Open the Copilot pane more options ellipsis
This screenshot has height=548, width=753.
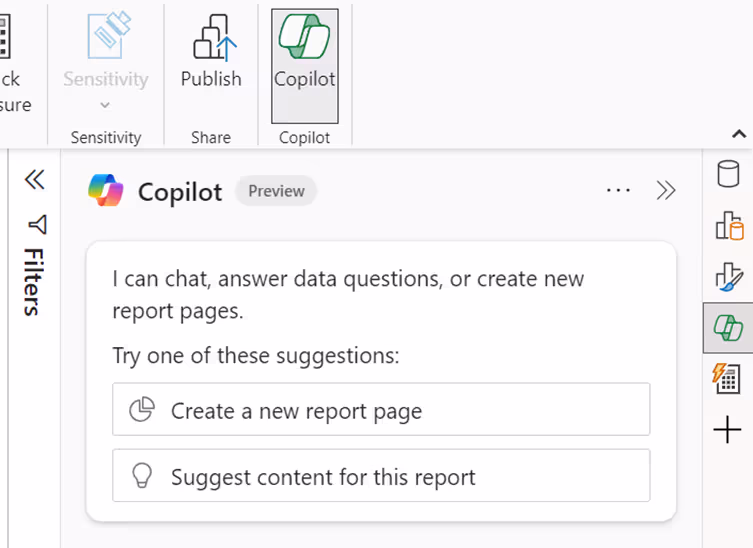pyautogui.click(x=618, y=191)
